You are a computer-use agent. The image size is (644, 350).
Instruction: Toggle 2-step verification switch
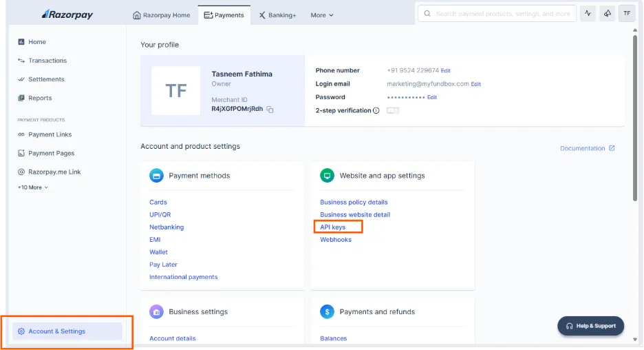click(x=393, y=111)
